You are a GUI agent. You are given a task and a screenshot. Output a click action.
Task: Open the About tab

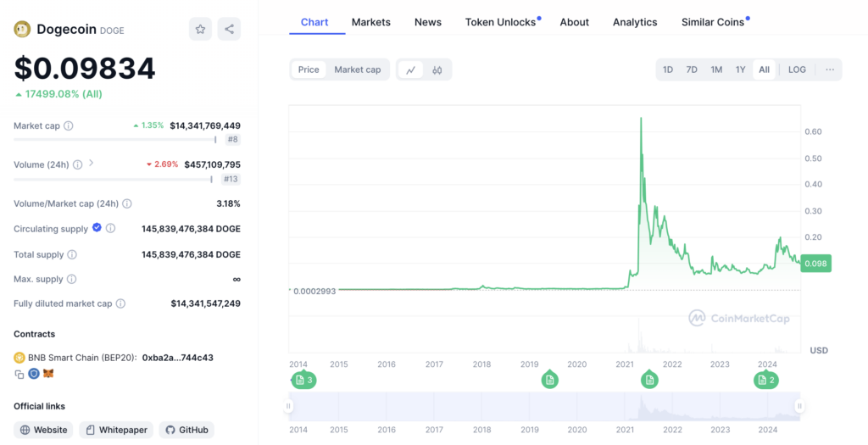click(574, 22)
